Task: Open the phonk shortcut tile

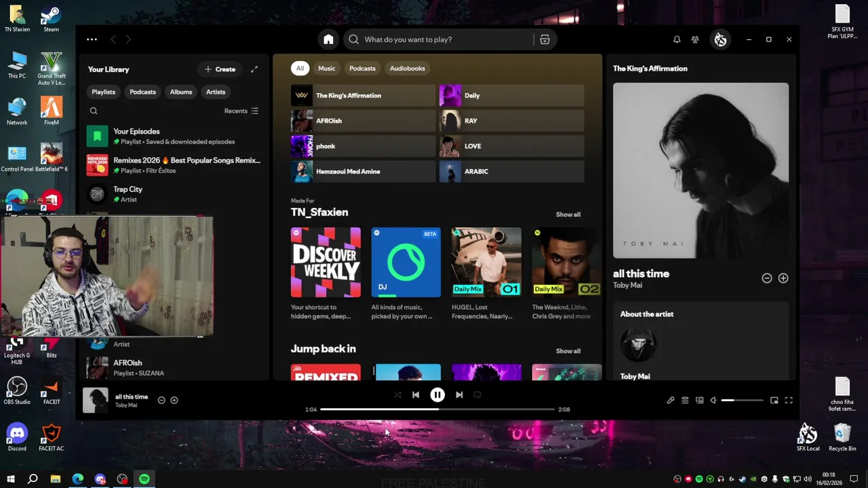Action: (363, 146)
